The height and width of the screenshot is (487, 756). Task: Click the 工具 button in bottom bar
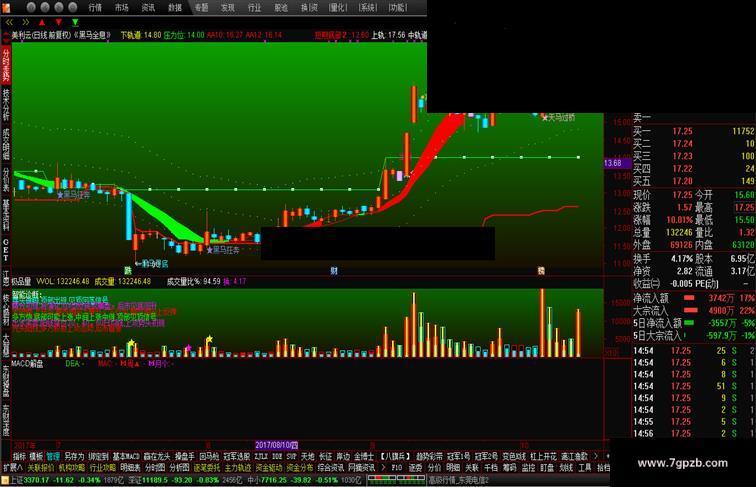(585, 468)
